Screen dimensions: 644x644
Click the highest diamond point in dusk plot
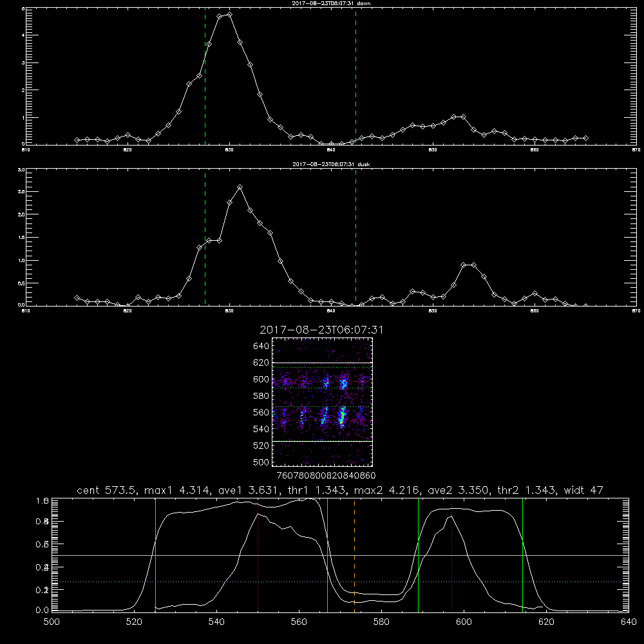[240, 187]
